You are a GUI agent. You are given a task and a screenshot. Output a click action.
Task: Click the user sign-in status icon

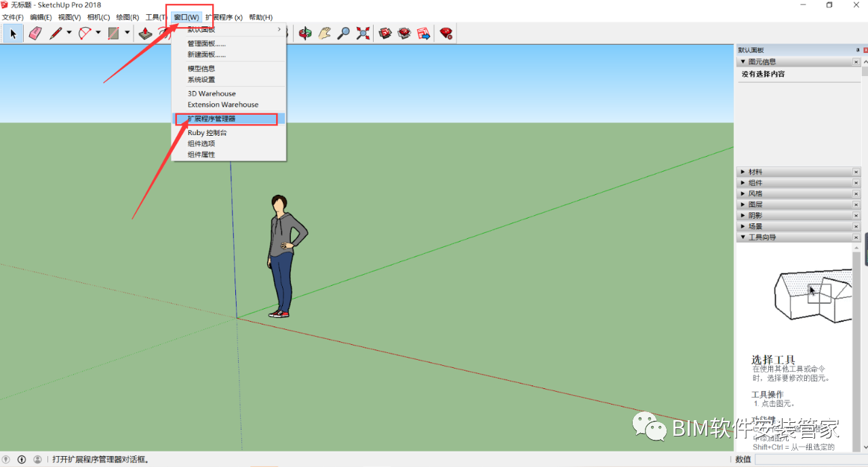(37, 460)
